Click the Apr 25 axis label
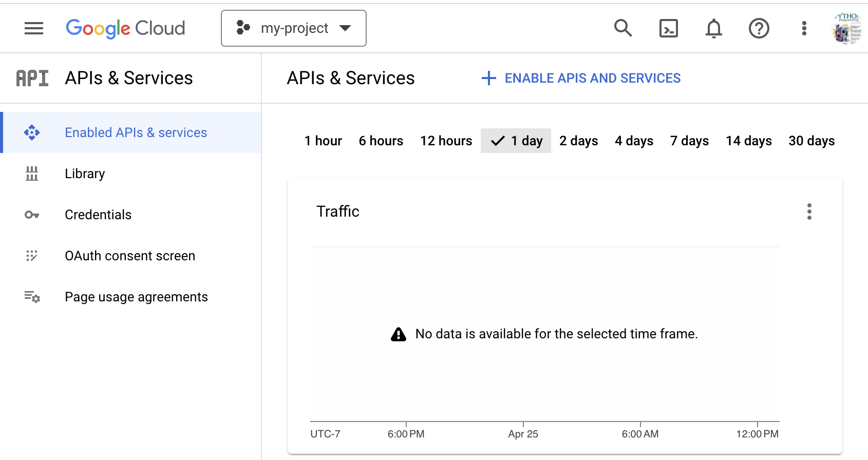Image resolution: width=868 pixels, height=460 pixels. [x=523, y=434]
